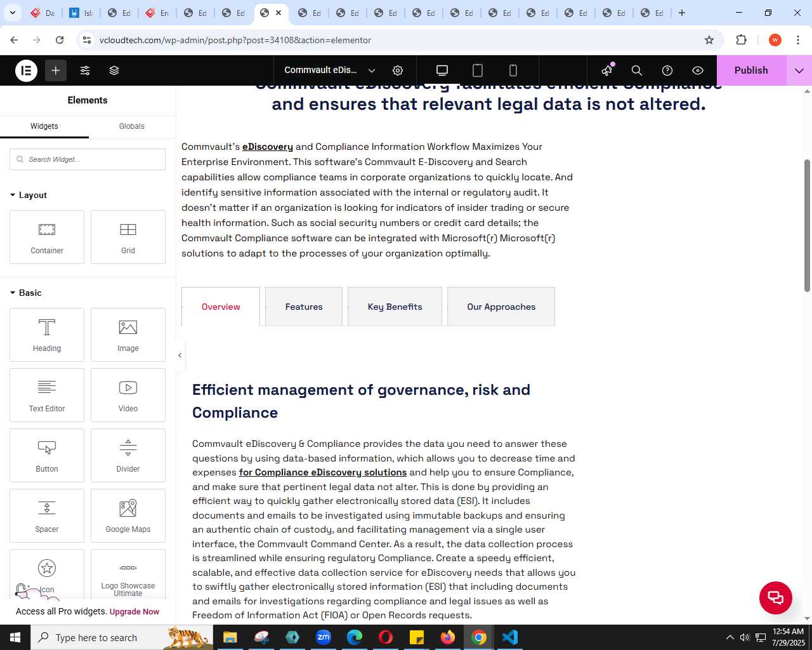Collapse the Layout section
Image resolution: width=812 pixels, height=650 pixels.
(x=29, y=195)
